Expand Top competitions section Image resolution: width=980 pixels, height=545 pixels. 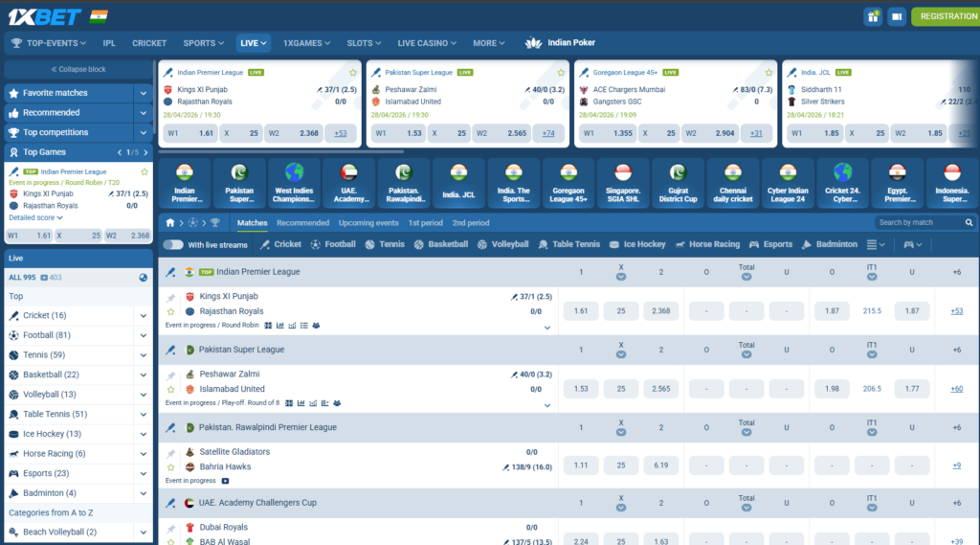[144, 132]
